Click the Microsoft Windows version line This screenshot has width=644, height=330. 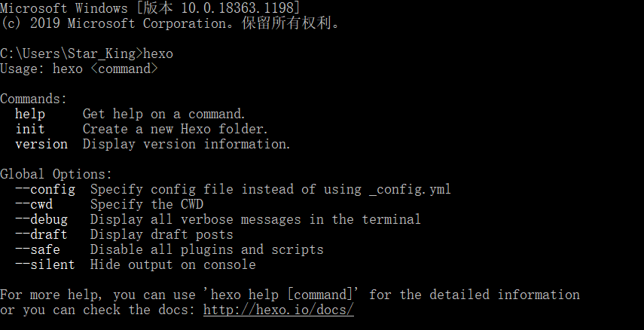(x=151, y=8)
